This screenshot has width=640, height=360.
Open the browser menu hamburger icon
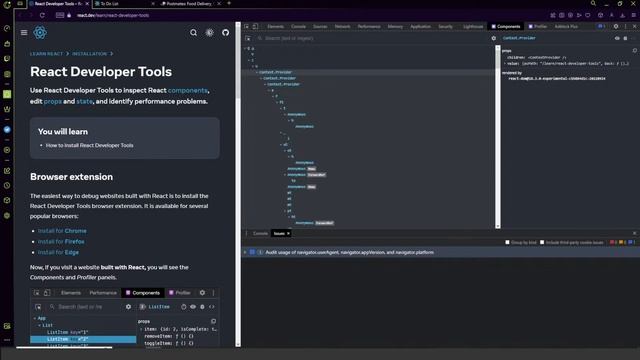[x=633, y=15]
